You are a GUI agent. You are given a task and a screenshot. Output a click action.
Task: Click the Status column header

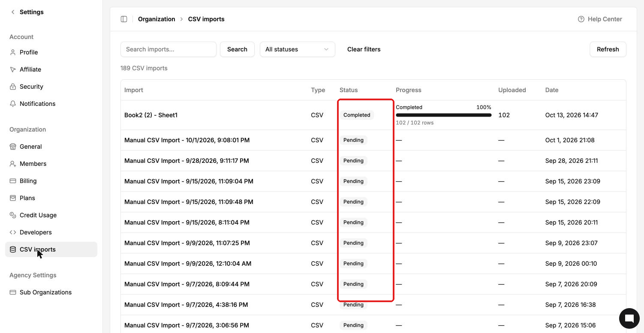[x=349, y=90]
